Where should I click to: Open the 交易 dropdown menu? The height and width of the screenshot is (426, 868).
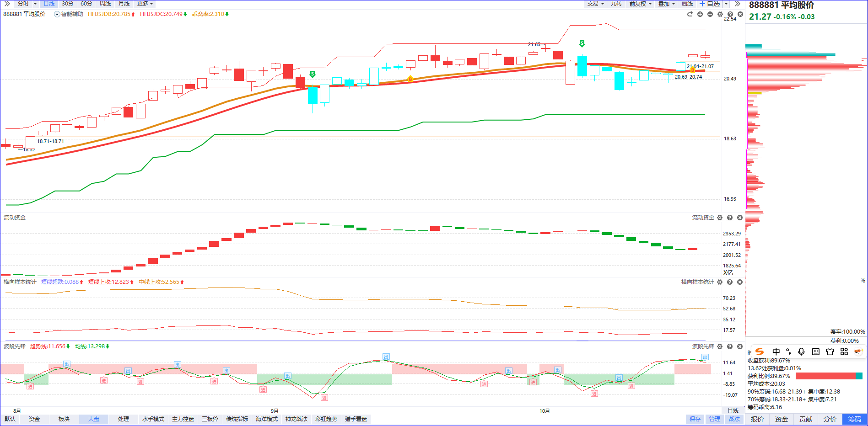pyautogui.click(x=596, y=4)
